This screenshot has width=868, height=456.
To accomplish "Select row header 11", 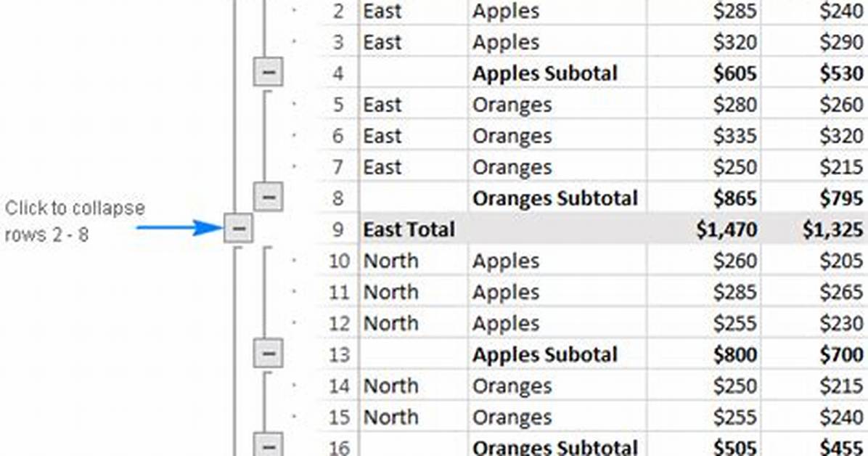I will coord(338,292).
